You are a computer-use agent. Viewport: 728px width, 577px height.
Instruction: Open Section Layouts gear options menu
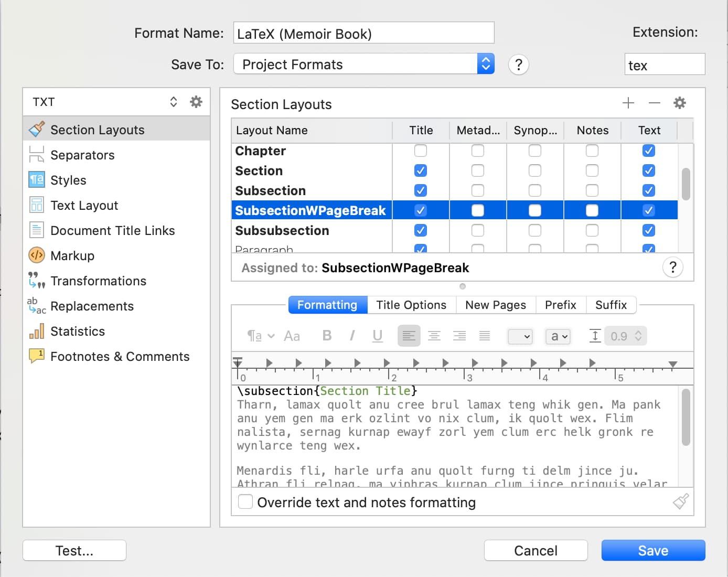tap(680, 103)
